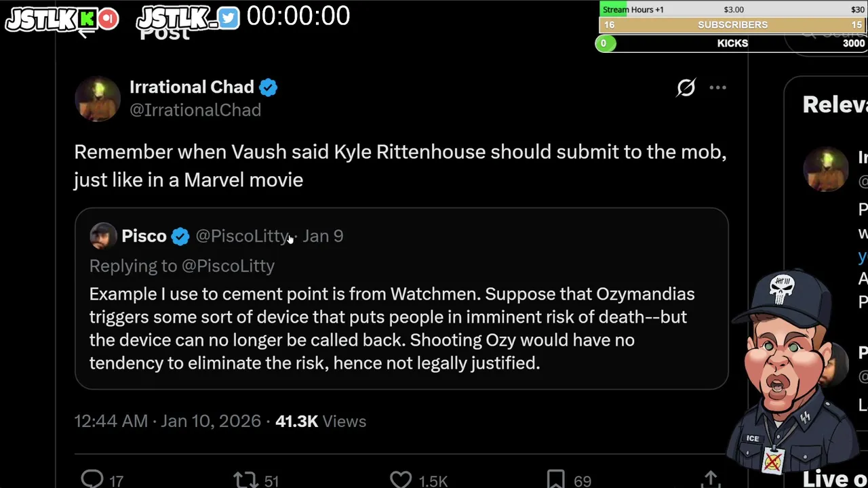Open the three-dot More options menu
868x488 pixels.
pyautogui.click(x=717, y=87)
